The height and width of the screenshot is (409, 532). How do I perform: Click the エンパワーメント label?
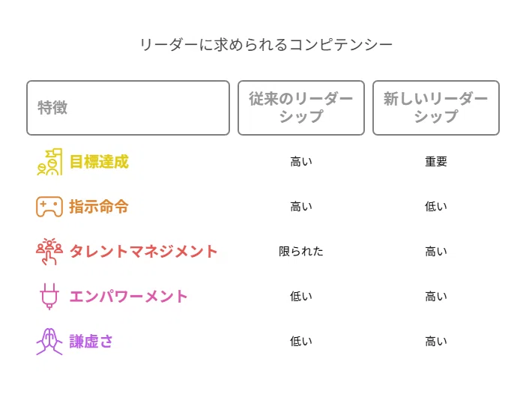[129, 297]
